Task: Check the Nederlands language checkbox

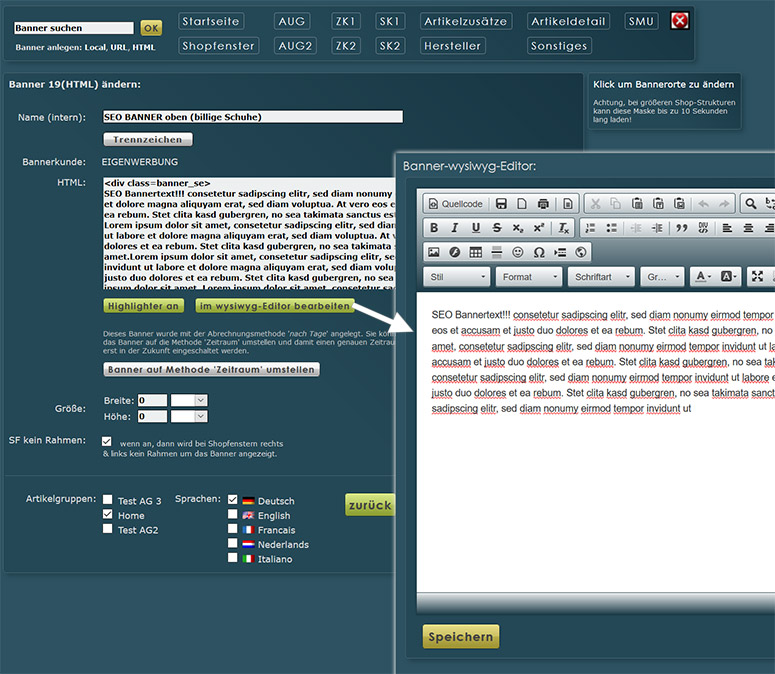Action: 232,543
